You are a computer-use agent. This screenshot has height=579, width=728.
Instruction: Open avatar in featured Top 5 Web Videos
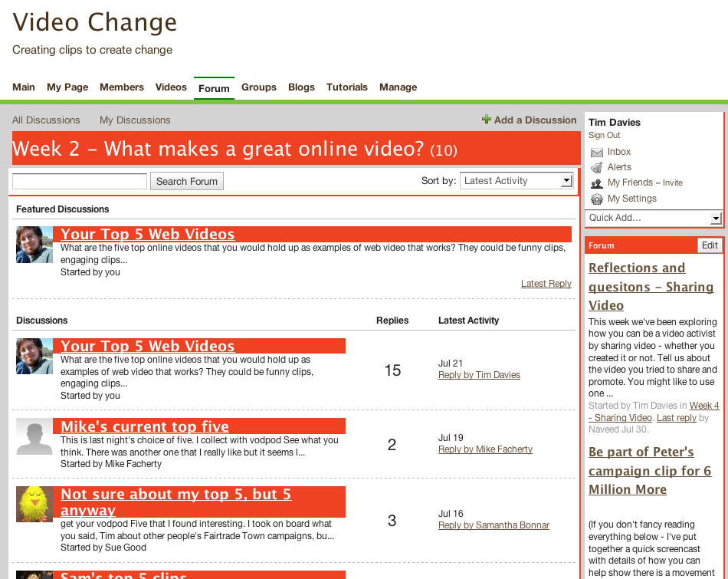pyautogui.click(x=34, y=245)
